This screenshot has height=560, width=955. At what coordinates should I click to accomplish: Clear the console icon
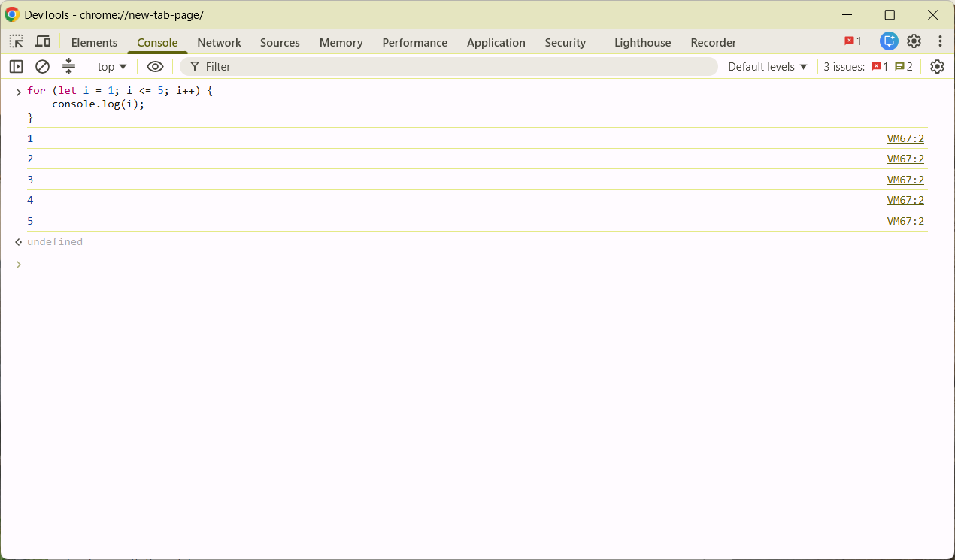[x=43, y=66]
